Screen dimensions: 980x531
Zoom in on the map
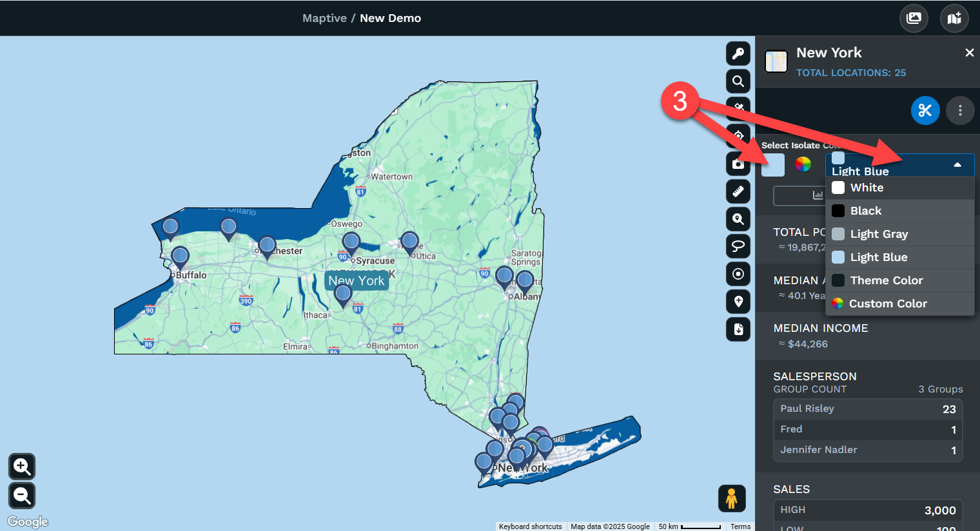[x=22, y=466]
